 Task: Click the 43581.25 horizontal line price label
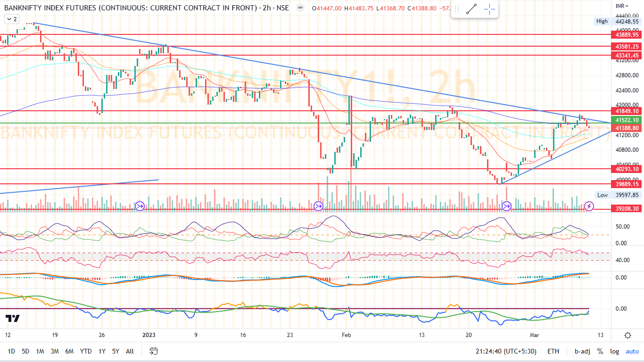pyautogui.click(x=627, y=46)
